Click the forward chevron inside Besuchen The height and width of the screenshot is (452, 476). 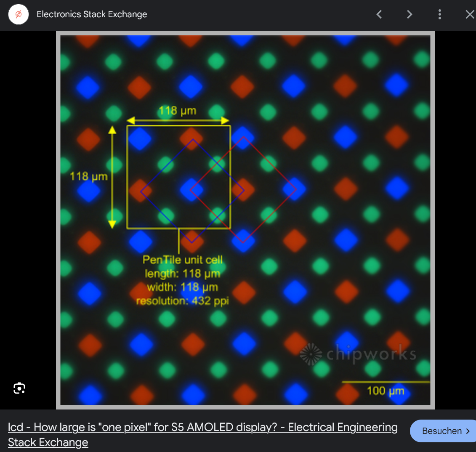pos(468,431)
